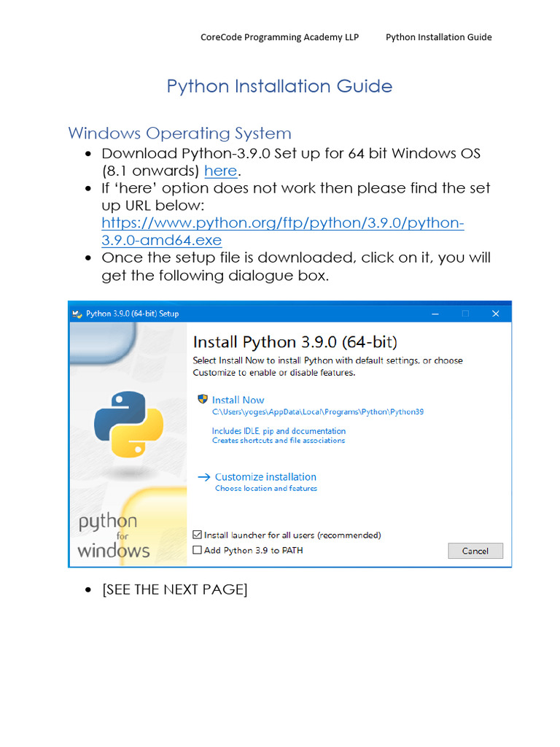Uncheck Install launcher for all users
This screenshot has width=560, height=747.
(x=197, y=535)
